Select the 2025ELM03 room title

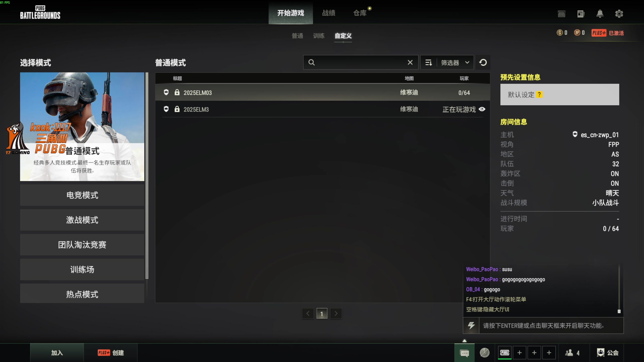click(x=198, y=93)
